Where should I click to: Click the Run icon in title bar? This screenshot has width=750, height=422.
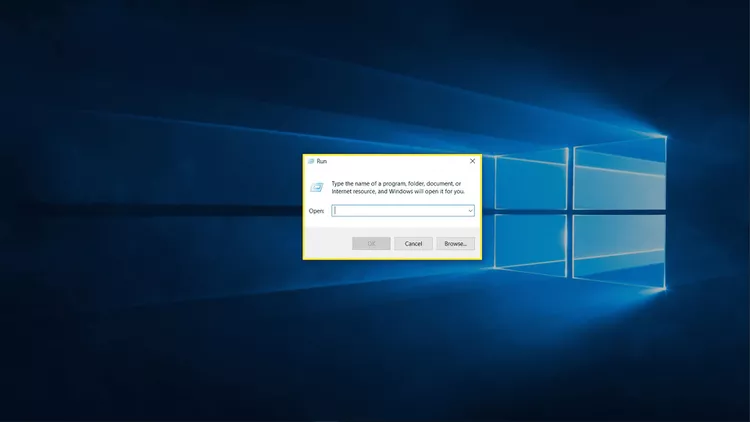click(x=311, y=161)
